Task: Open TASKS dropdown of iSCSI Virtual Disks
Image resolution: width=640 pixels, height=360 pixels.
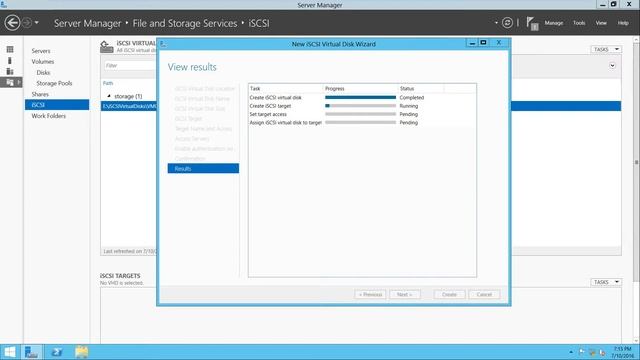Action: [x=606, y=49]
